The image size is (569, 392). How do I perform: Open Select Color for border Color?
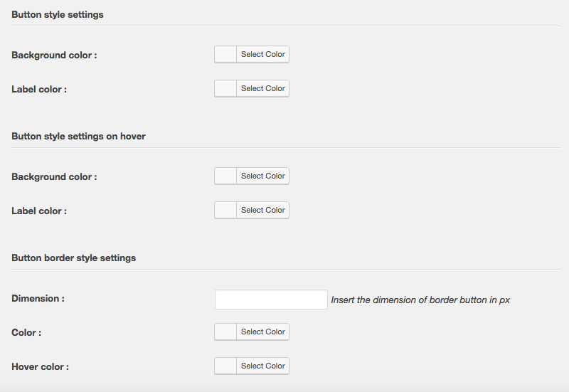coord(262,332)
